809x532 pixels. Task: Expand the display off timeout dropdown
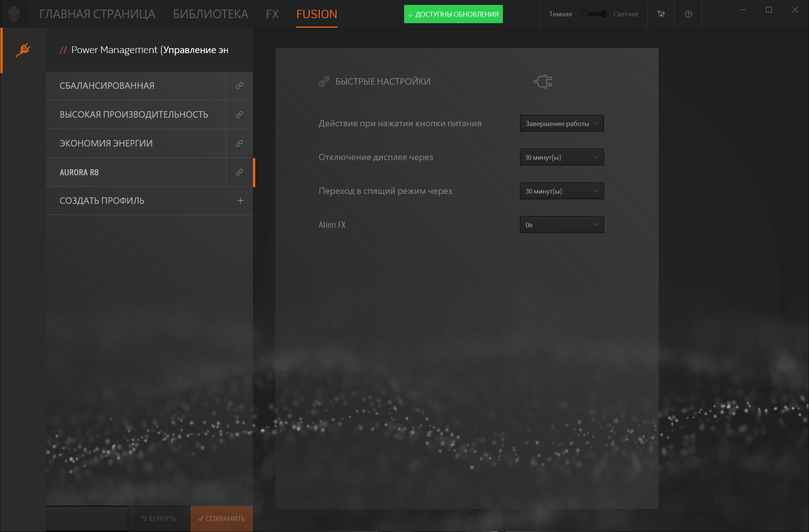tap(562, 157)
